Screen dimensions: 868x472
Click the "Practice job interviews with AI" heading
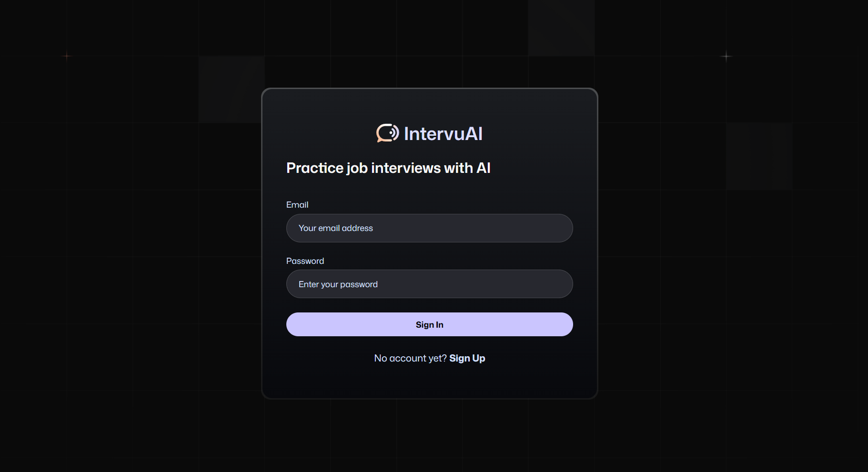point(388,168)
